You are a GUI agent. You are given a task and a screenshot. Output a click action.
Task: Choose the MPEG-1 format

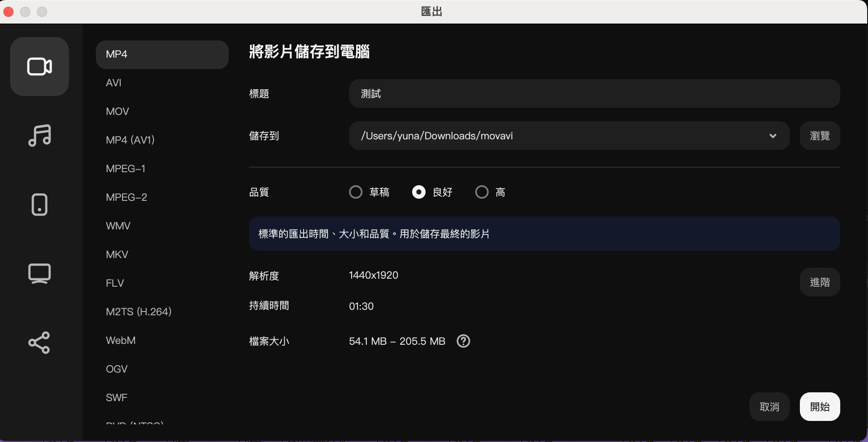coord(162,169)
